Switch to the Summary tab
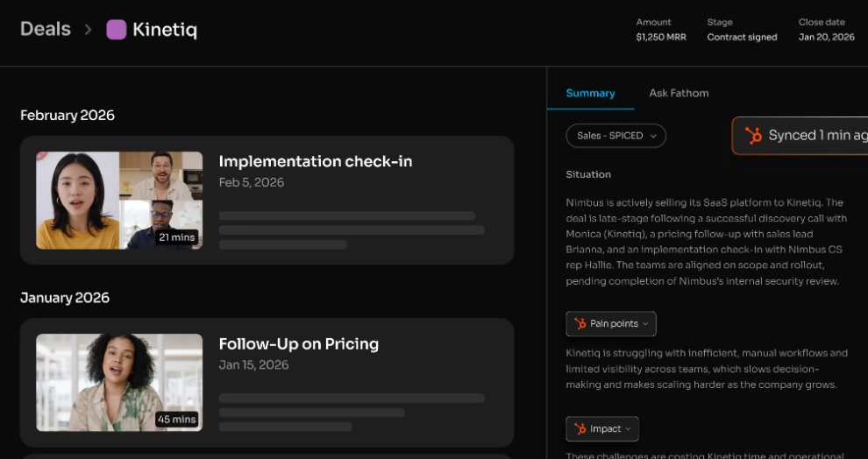Viewport: 868px width, 459px height. click(x=590, y=93)
